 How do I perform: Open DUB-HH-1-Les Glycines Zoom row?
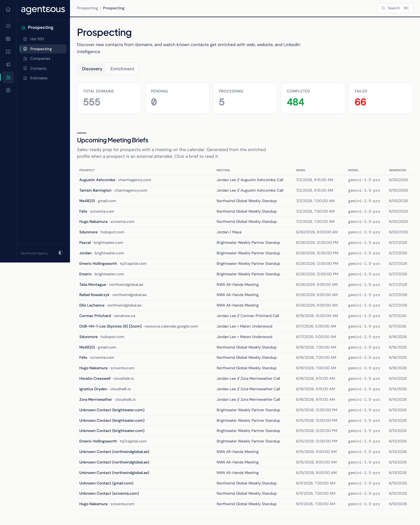pos(245,326)
